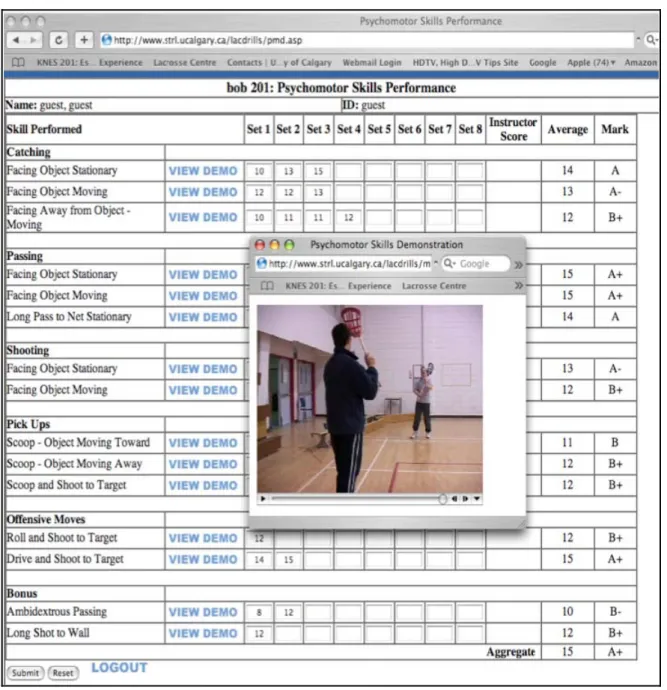Open Google bookmark in bookmarks bar
This screenshot has height=690, width=667.
coord(542,62)
